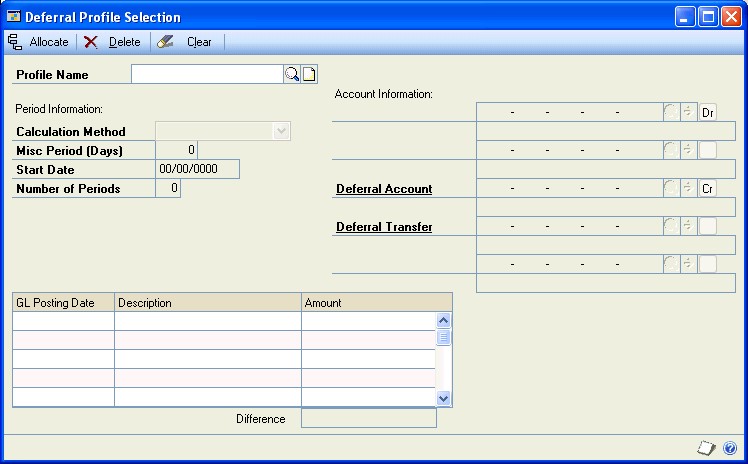The width and height of the screenshot is (748, 464).
Task: Click first row Description cell
Action: click(x=208, y=321)
